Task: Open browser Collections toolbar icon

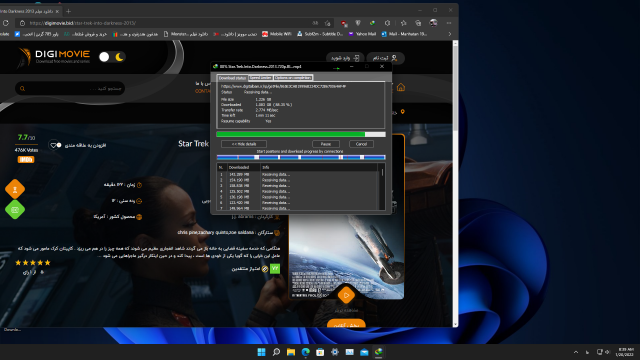Action: [418, 23]
